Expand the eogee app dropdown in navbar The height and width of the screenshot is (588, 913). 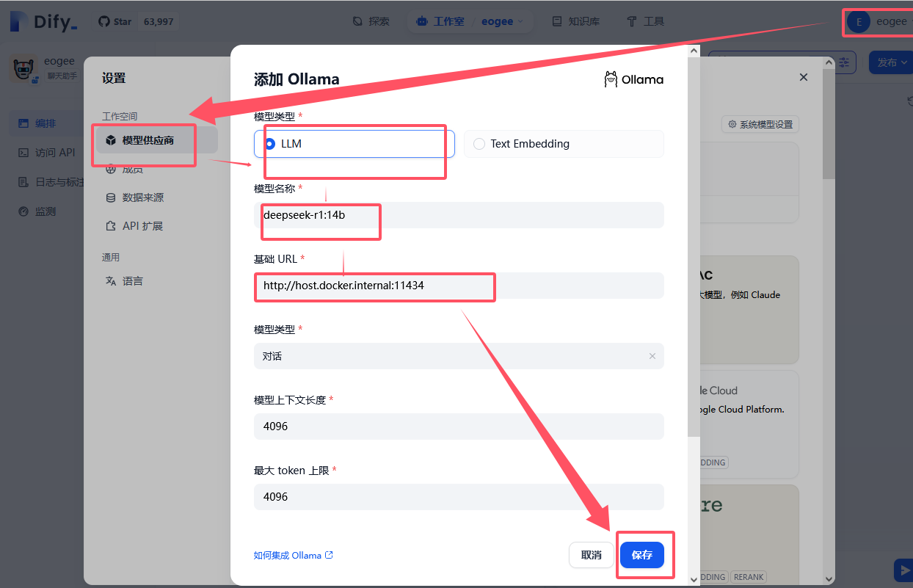point(503,21)
